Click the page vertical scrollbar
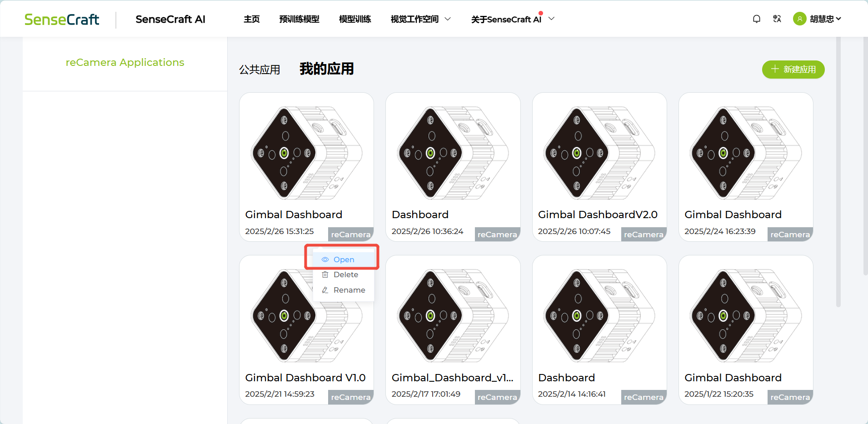The image size is (868, 424). tap(838, 172)
